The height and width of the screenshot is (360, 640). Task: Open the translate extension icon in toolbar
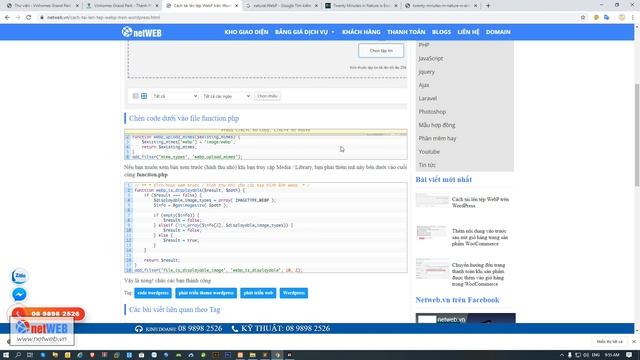(x=607, y=18)
